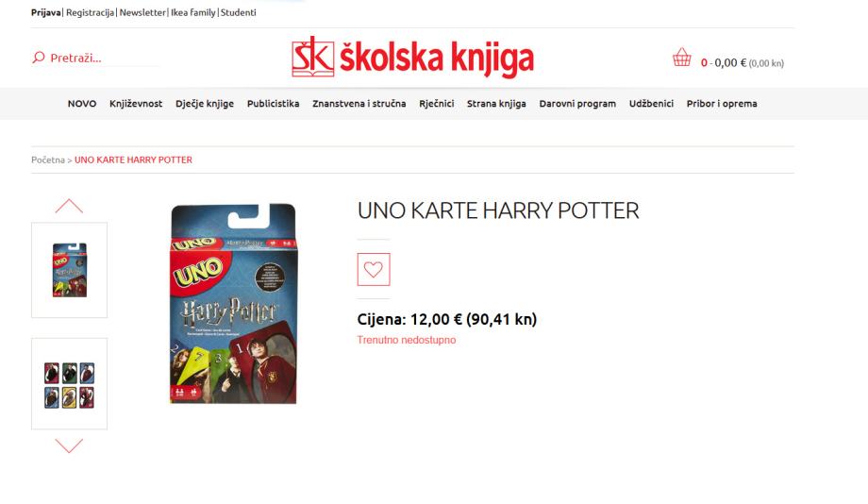The height and width of the screenshot is (504, 868).
Task: Select the UNO cards thumbnail
Action: click(69, 384)
